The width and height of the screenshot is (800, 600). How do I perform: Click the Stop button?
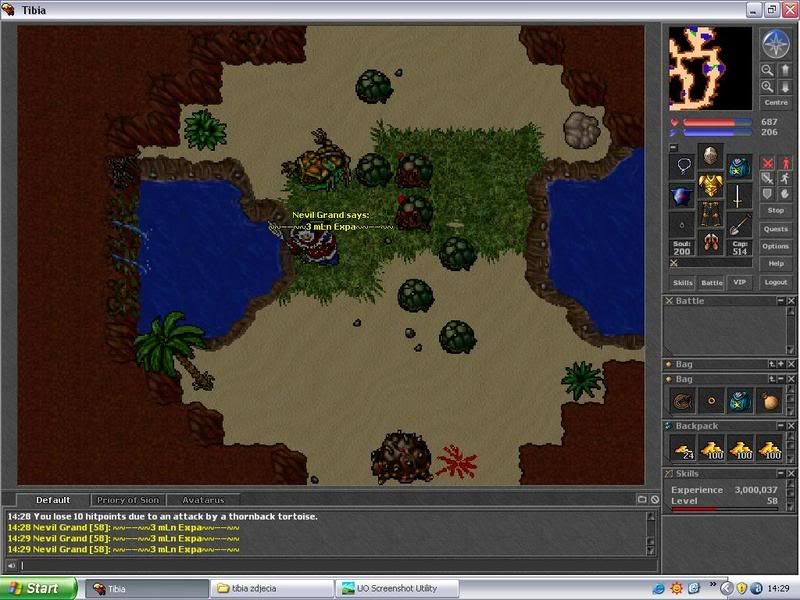pos(776,210)
